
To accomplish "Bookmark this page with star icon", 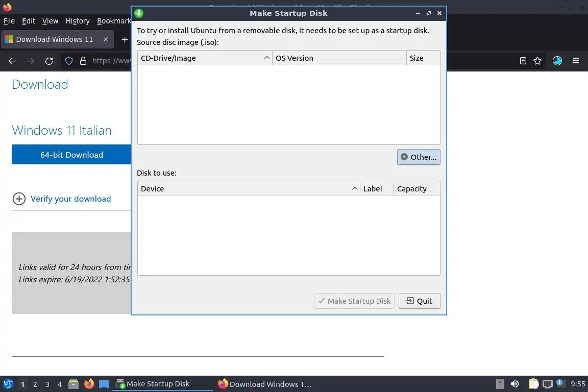I will tap(537, 61).
